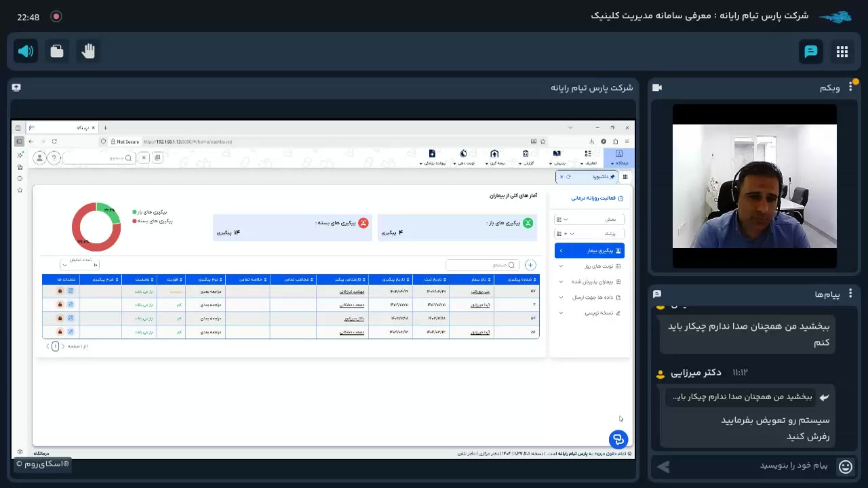Add a new follow-up with plus button
Viewport: 868px width, 488px height.
point(530,265)
